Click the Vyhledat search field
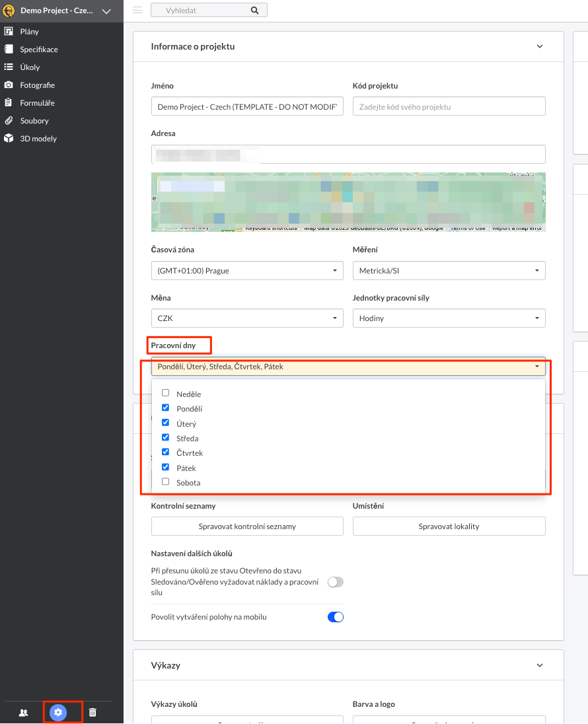Image resolution: width=588 pixels, height=724 pixels. tap(209, 10)
